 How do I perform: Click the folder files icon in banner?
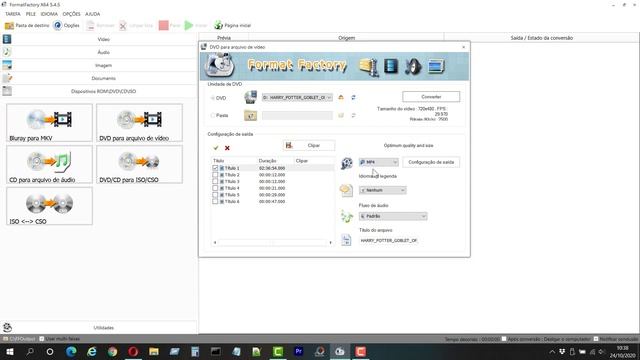(369, 67)
